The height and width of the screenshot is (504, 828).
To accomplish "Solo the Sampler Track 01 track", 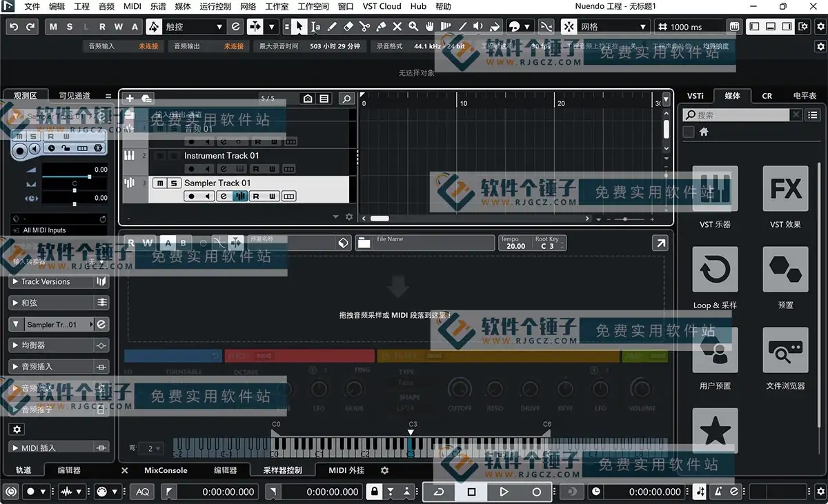I will (174, 183).
